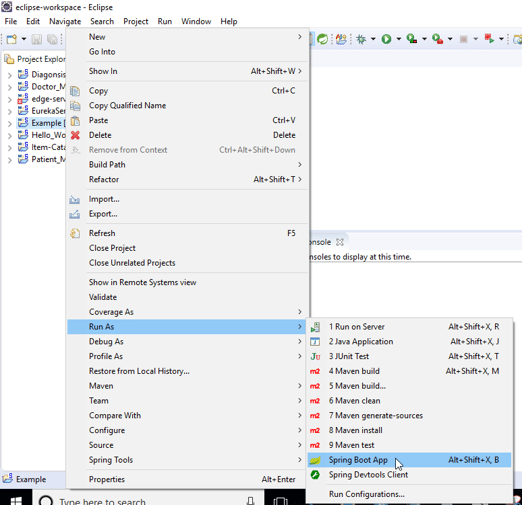Click Go Into in the context menu

pyautogui.click(x=187, y=52)
